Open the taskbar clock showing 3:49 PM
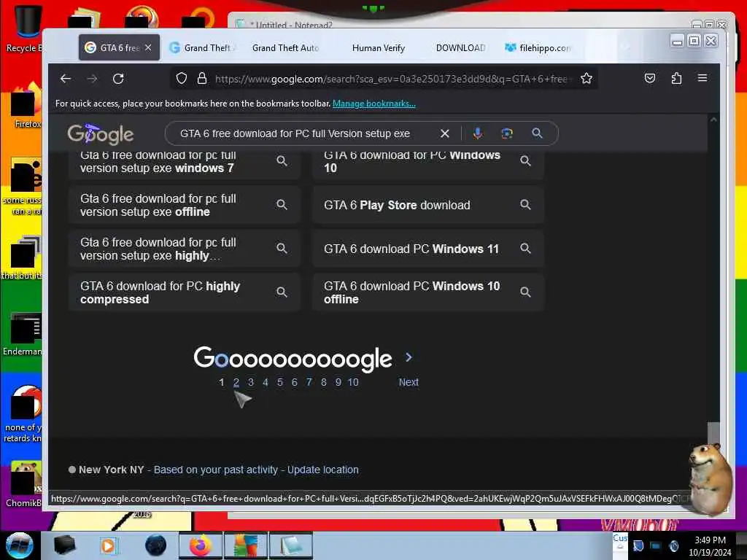The width and height of the screenshot is (747, 560). click(x=710, y=546)
